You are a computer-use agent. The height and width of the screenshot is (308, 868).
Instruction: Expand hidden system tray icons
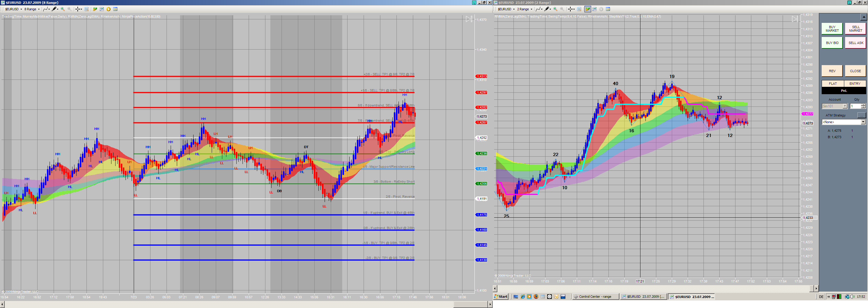829,297
